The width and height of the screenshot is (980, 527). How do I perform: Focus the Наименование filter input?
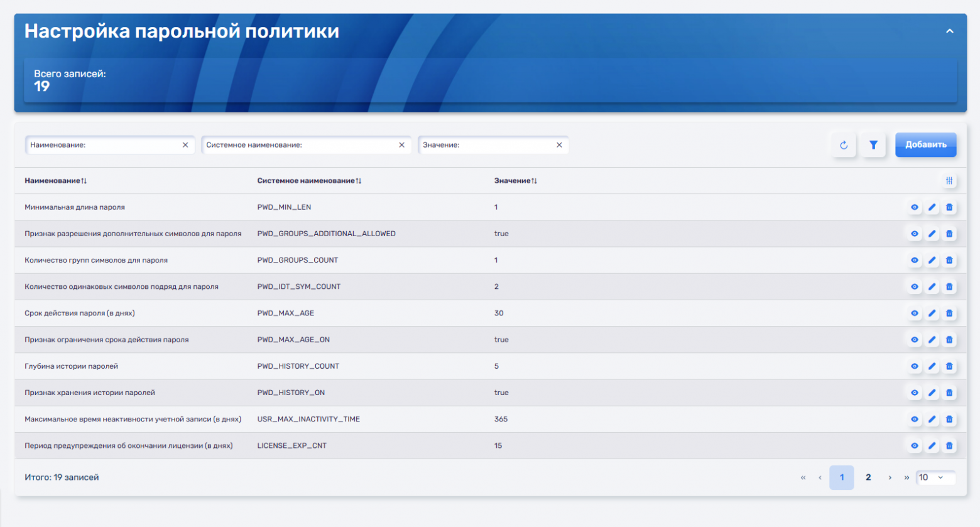coord(104,145)
